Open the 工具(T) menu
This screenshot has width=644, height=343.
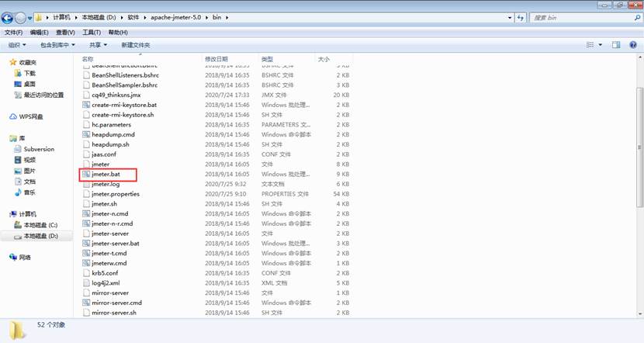[92, 32]
